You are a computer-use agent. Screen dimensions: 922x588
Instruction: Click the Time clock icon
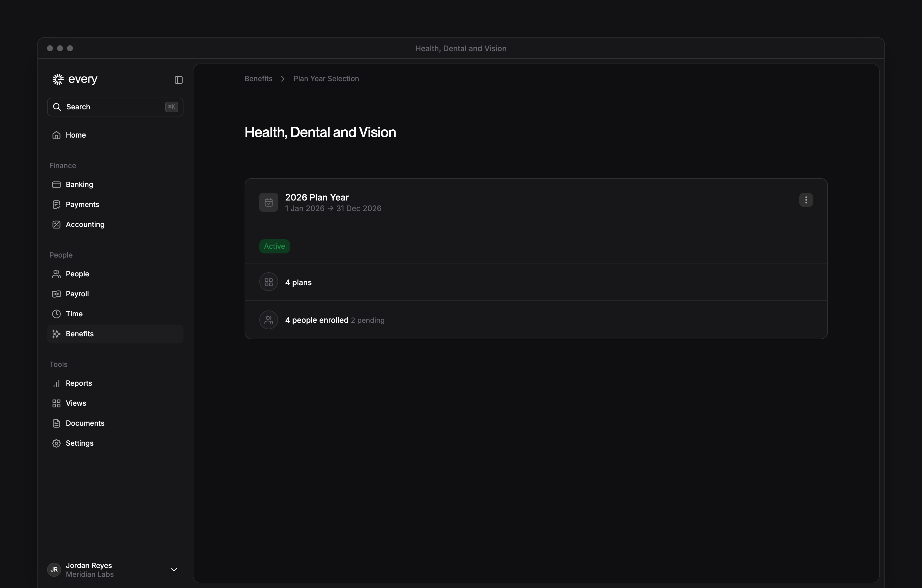[56, 314]
